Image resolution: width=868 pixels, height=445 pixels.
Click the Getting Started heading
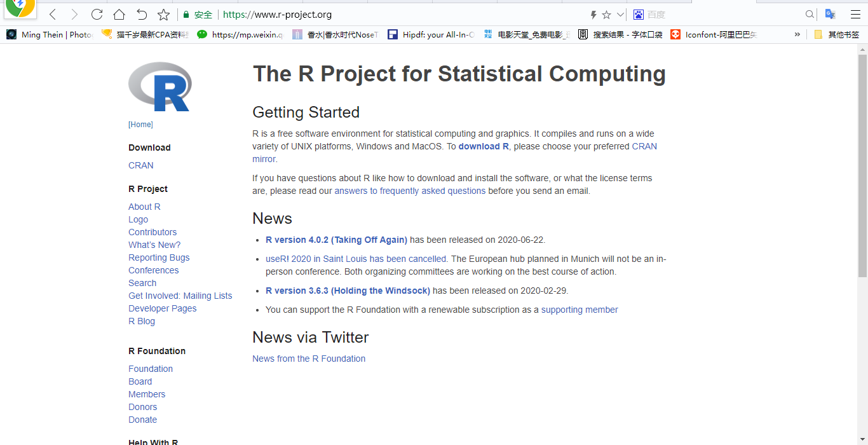[306, 113]
